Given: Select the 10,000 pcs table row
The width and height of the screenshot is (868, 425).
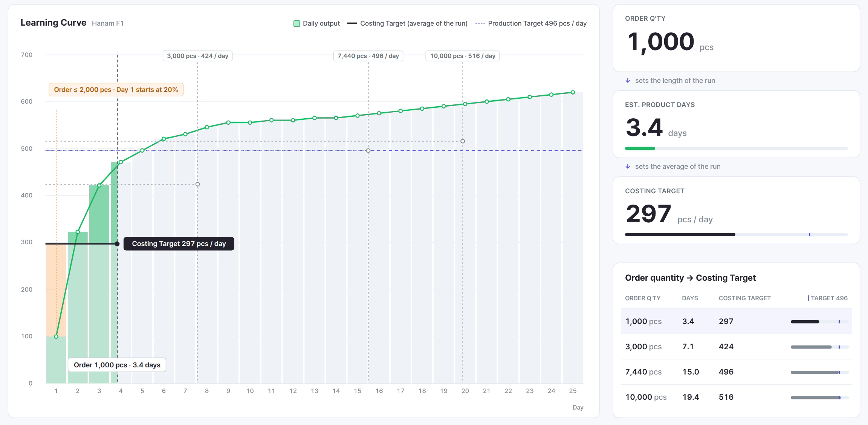Looking at the screenshot, I should click(736, 397).
